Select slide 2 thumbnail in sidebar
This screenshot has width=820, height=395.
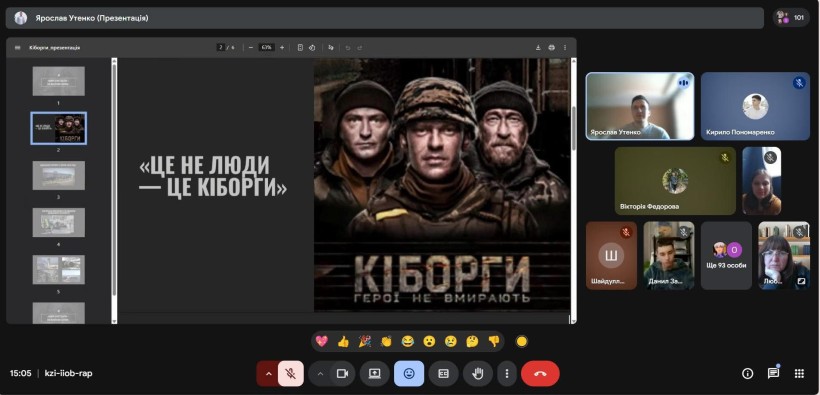(x=59, y=128)
